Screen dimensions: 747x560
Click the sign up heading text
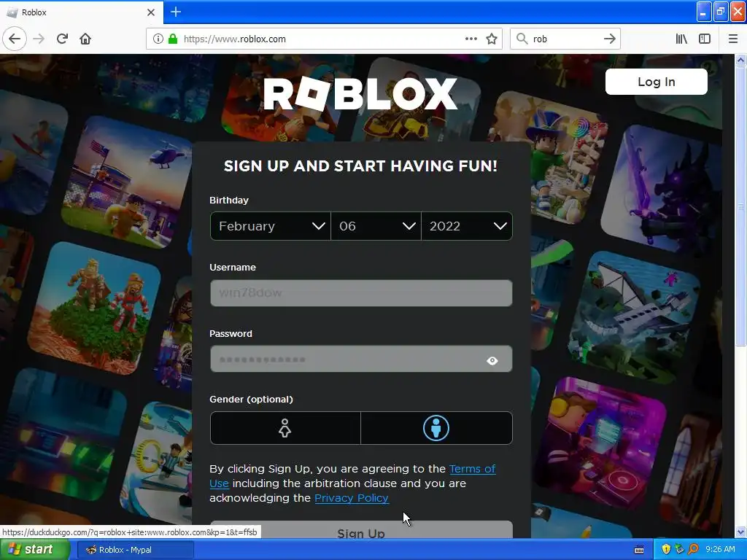360,166
